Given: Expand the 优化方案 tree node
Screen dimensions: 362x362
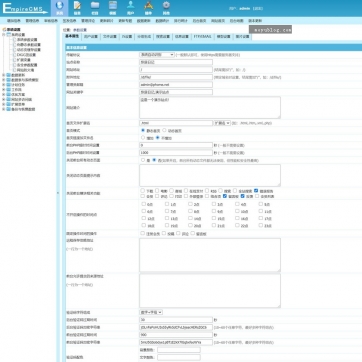Looking at the screenshot, I should pyautogui.click(x=3, y=94).
